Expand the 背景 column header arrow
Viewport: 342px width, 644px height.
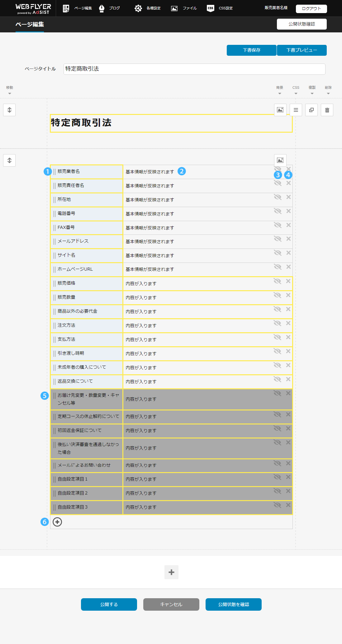point(280,93)
